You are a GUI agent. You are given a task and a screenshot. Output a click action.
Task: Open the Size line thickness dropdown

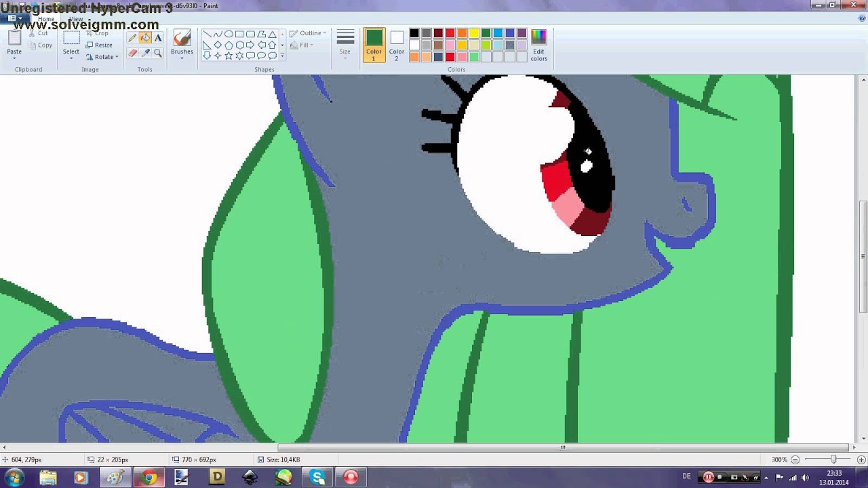click(x=345, y=45)
